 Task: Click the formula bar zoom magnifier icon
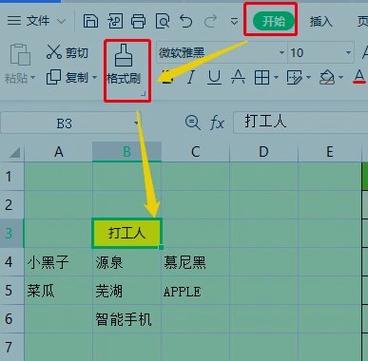click(x=193, y=123)
